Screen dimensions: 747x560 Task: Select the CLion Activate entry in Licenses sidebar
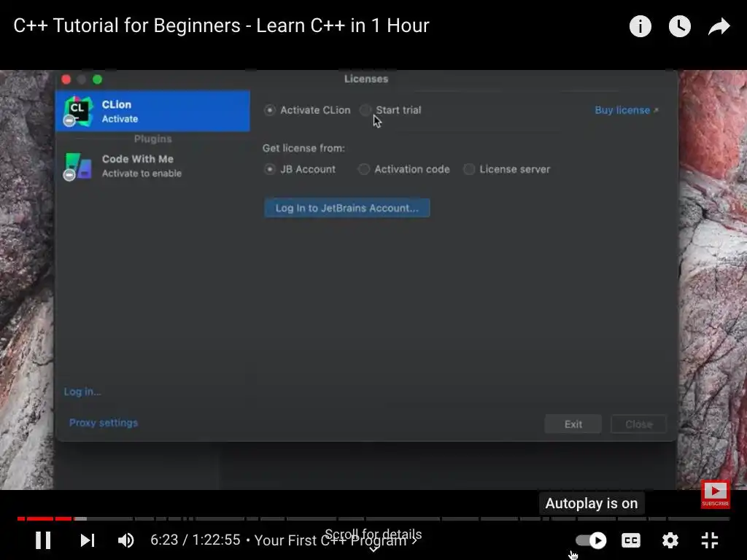[152, 111]
